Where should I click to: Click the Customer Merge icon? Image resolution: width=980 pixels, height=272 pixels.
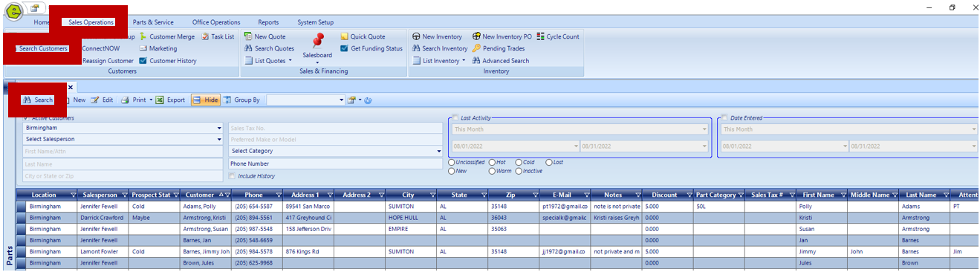click(143, 36)
